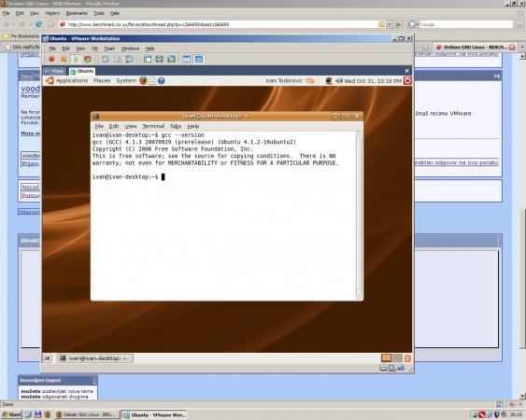Click the Firefox Back arrow button

[x=6, y=24]
